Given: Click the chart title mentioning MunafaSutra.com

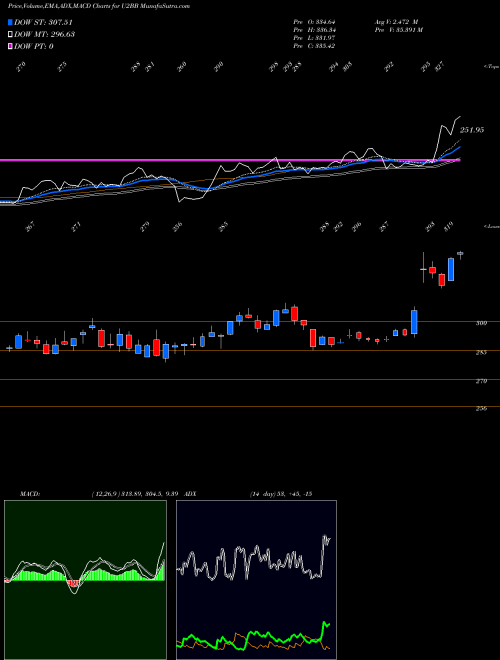Looking at the screenshot, I should pyautogui.click(x=98, y=6).
